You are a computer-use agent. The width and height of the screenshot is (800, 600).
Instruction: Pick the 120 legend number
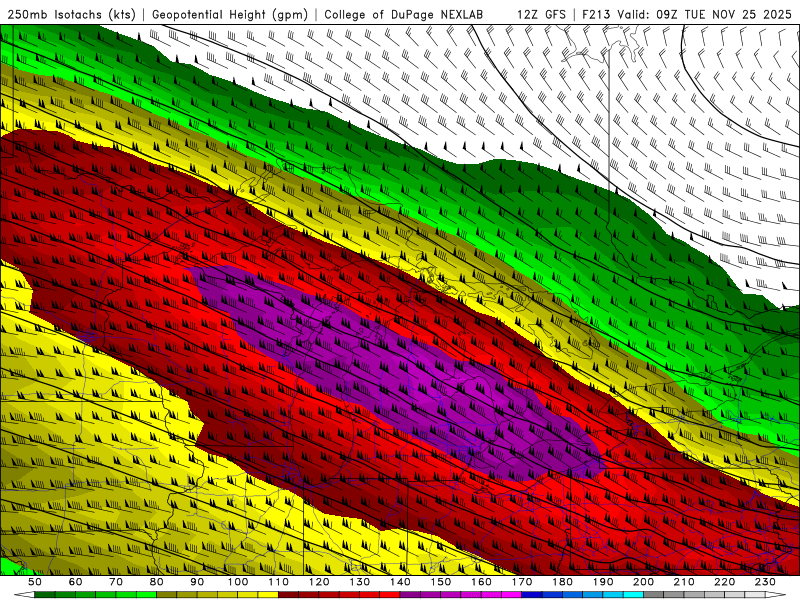319,582
